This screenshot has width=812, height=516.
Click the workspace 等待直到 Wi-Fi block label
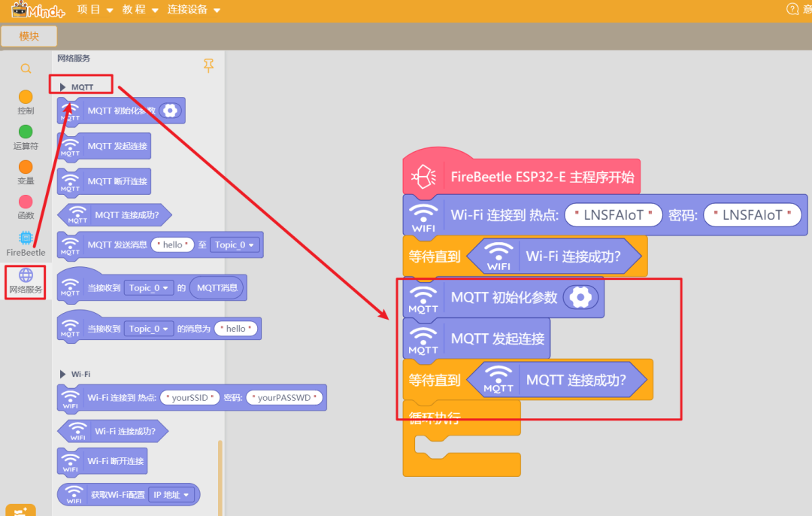click(x=435, y=256)
